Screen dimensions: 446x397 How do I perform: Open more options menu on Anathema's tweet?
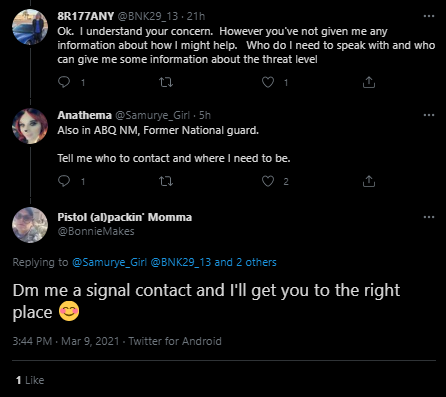point(429,115)
